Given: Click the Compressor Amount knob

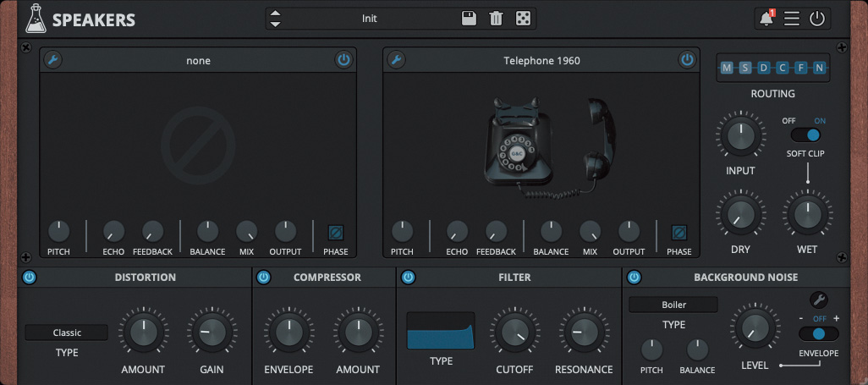Looking at the screenshot, I should (x=358, y=332).
